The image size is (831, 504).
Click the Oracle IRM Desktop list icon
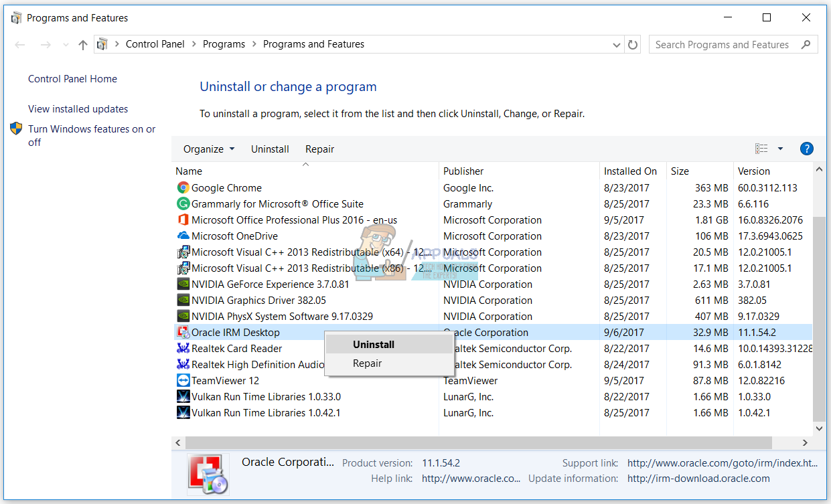pyautogui.click(x=183, y=333)
